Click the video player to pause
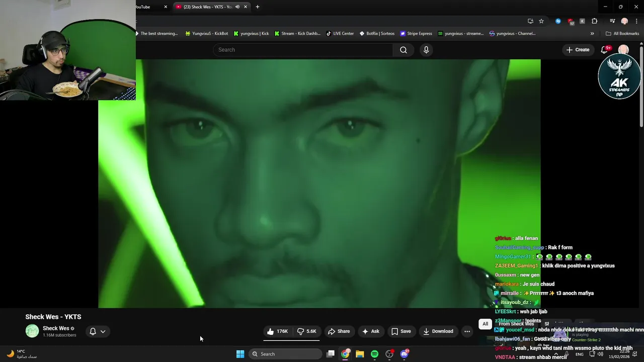 click(319, 184)
